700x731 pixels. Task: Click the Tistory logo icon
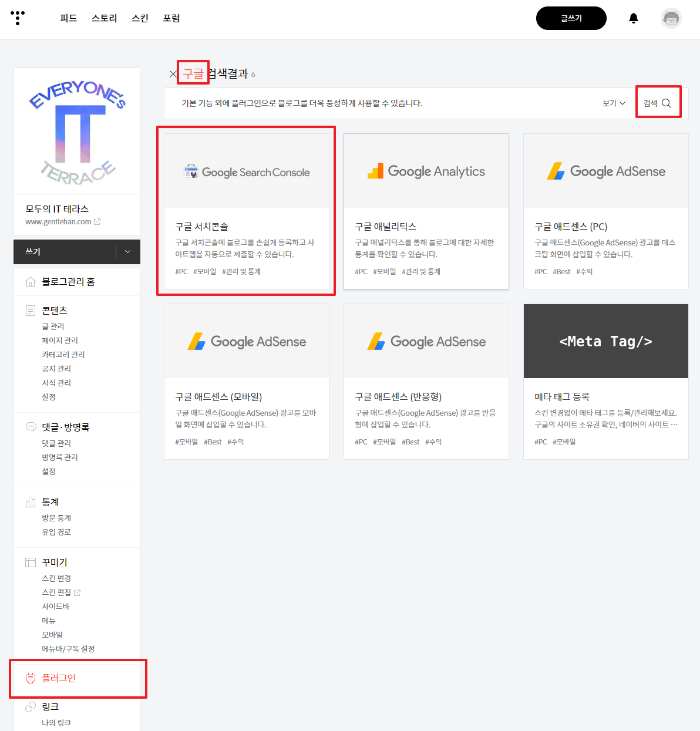tap(18, 18)
